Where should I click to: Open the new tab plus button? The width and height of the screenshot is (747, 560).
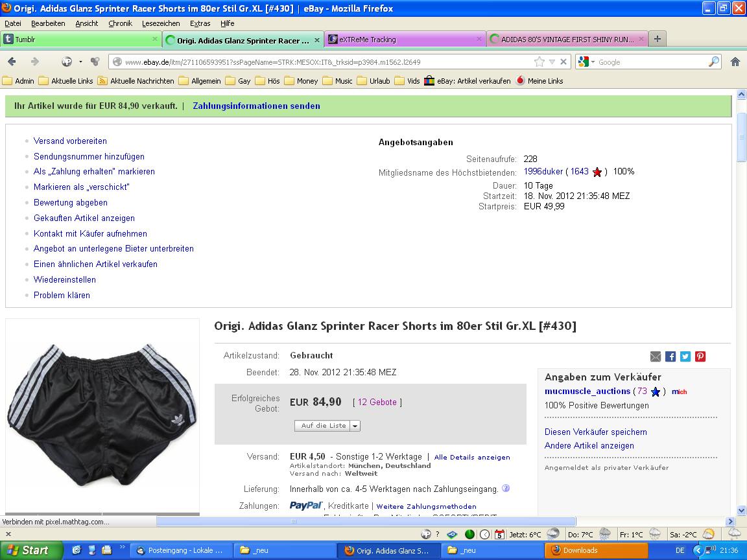click(658, 39)
